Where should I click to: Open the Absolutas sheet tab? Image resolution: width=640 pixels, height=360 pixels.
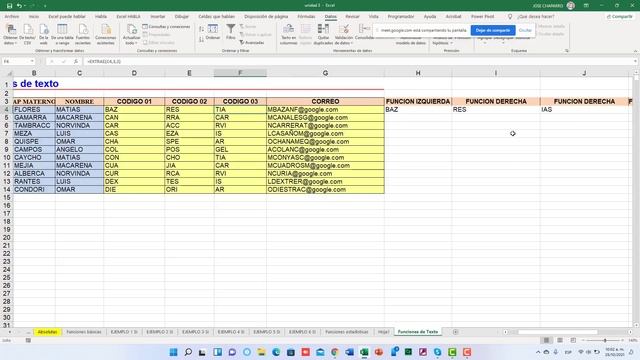pos(47,332)
